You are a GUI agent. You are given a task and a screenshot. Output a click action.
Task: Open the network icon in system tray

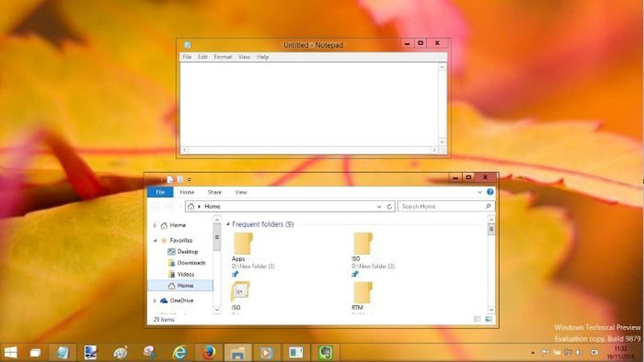(568, 352)
